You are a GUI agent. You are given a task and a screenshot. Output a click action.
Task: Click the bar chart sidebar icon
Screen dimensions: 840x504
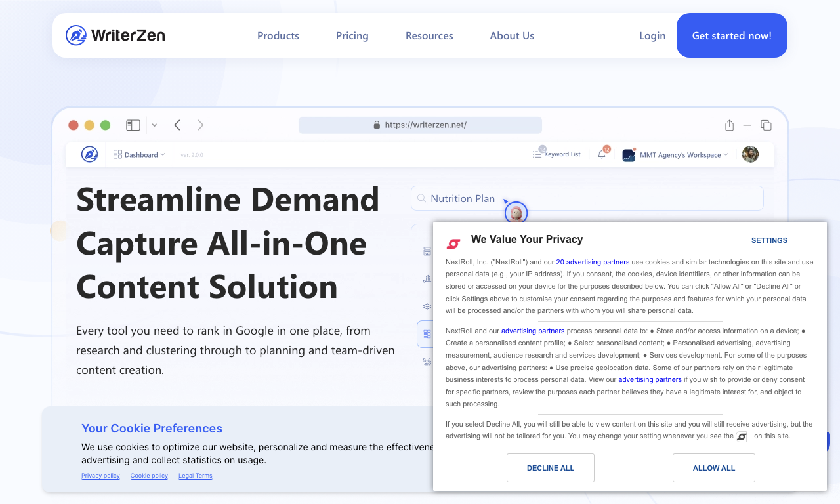[x=427, y=279]
